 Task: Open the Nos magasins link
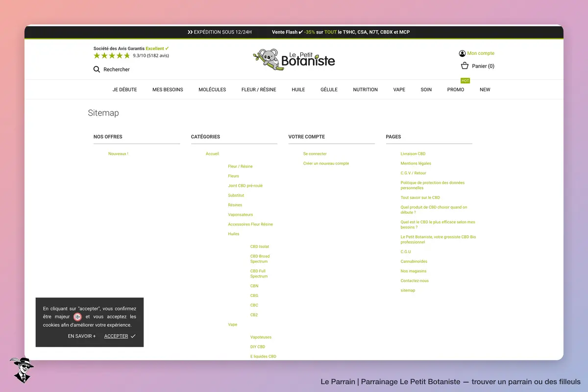[414, 271]
